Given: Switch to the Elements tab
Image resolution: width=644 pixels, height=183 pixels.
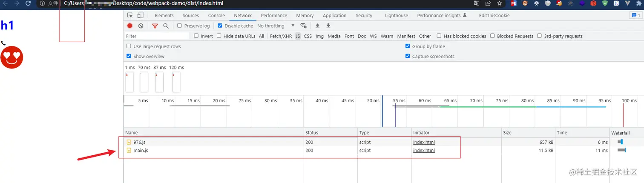Looking at the screenshot, I should 164,16.
